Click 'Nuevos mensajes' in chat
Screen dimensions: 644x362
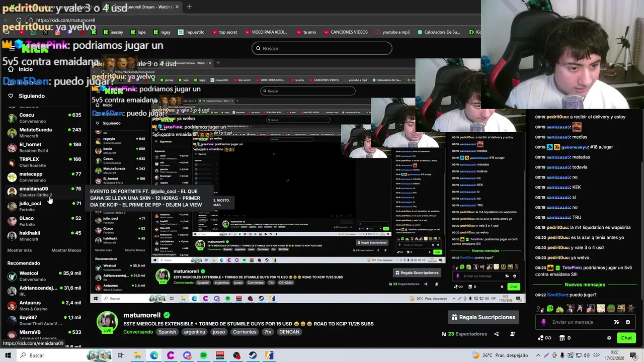(x=584, y=285)
